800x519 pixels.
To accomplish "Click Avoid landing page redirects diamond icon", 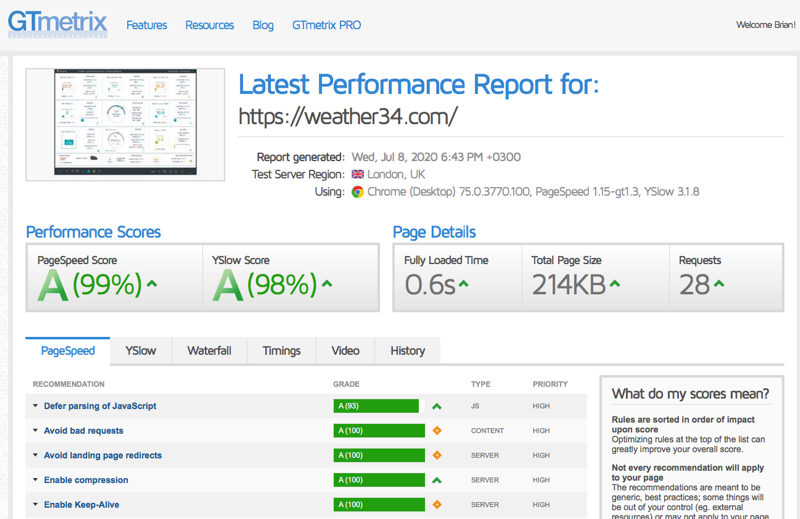I will pos(437,455).
